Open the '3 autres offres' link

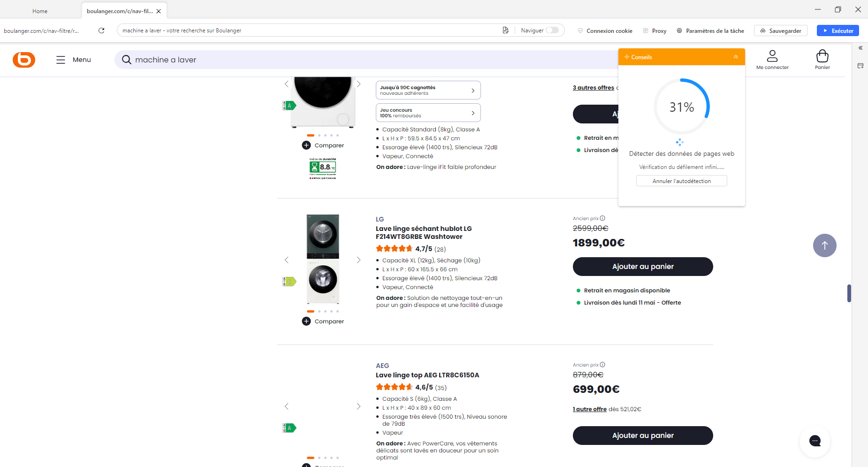[x=594, y=88]
